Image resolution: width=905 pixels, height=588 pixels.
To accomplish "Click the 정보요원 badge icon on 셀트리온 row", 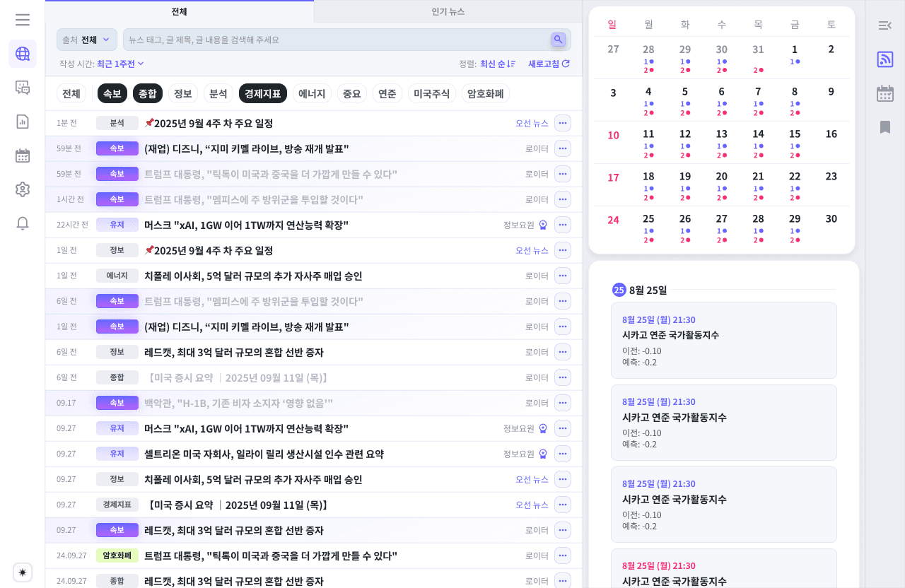I will (x=543, y=454).
